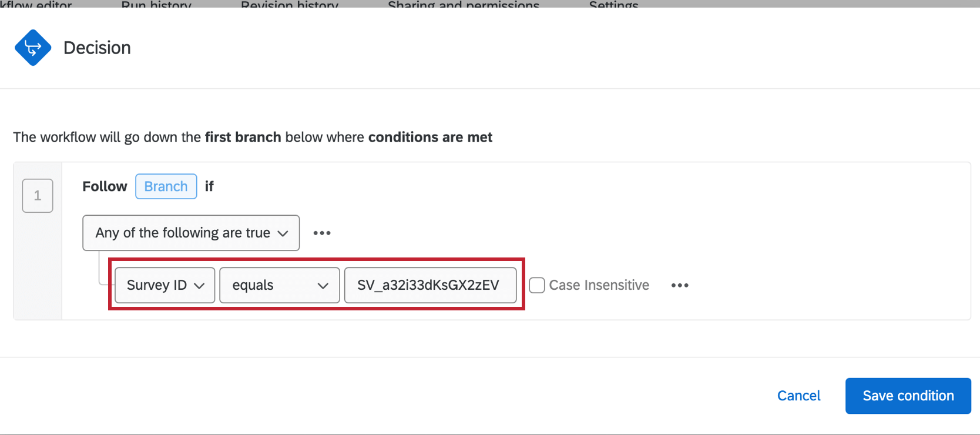
Task: Click the Cancel link
Action: click(x=798, y=396)
